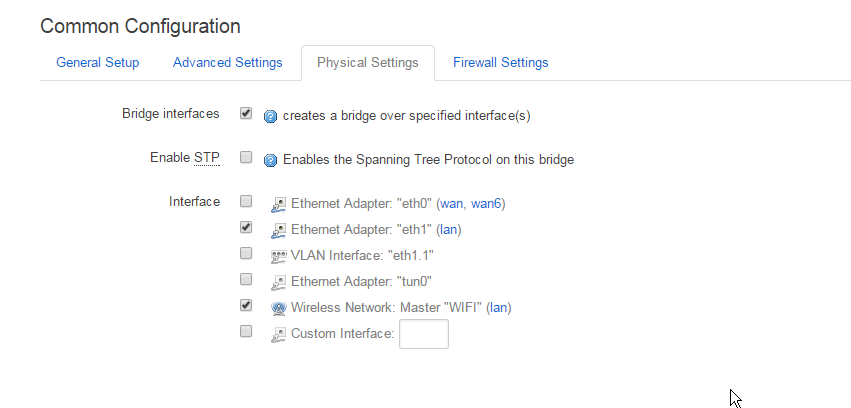Click the WIFI wireless network icon

(279, 308)
